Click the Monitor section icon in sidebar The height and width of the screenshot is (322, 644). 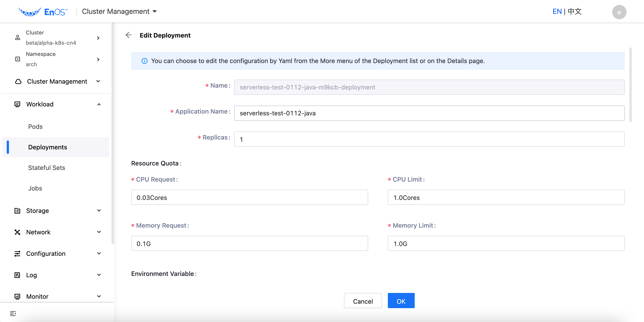[x=18, y=297]
